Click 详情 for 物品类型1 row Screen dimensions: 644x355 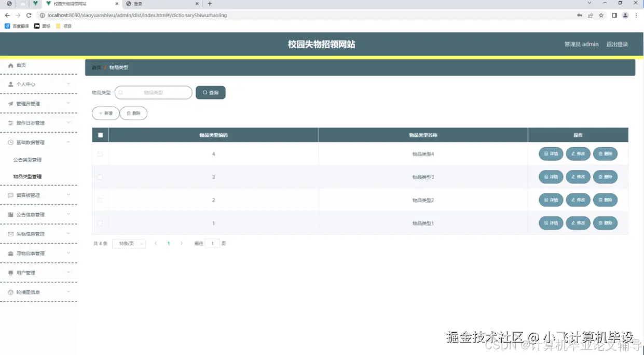click(x=551, y=223)
